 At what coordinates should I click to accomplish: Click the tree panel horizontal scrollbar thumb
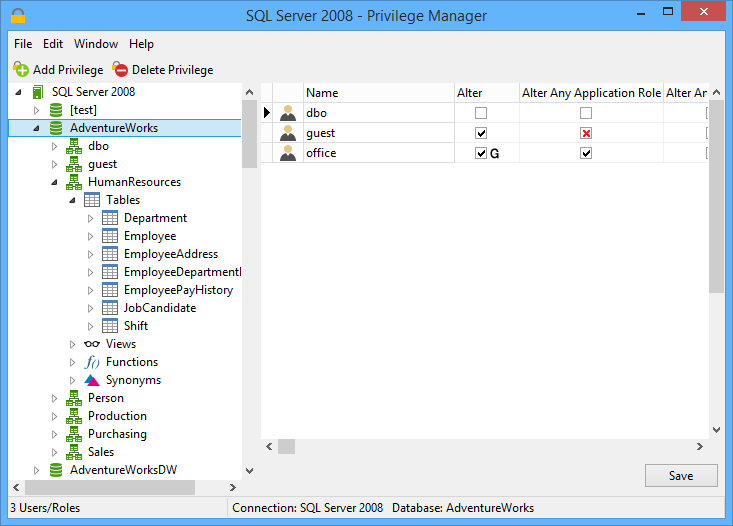(x=110, y=487)
